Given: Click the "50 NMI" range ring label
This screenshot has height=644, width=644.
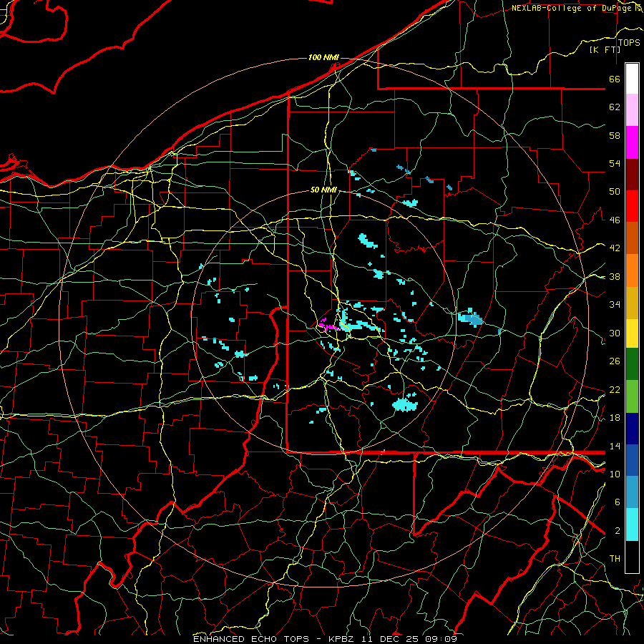Looking at the screenshot, I should [323, 190].
